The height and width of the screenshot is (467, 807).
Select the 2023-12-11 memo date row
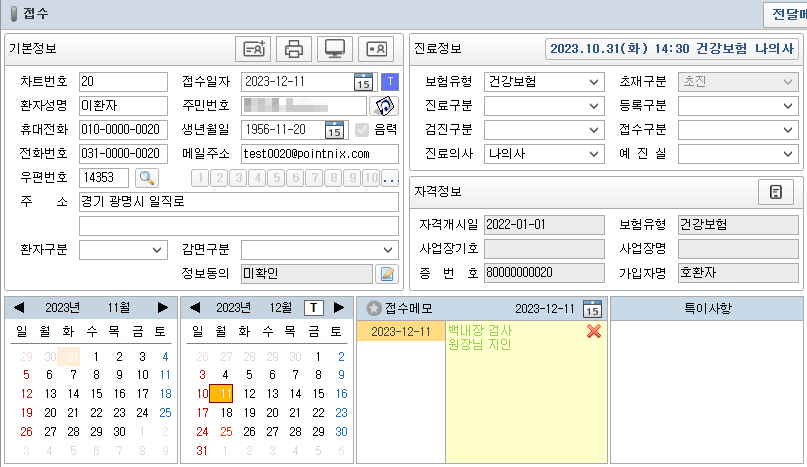pyautogui.click(x=401, y=332)
